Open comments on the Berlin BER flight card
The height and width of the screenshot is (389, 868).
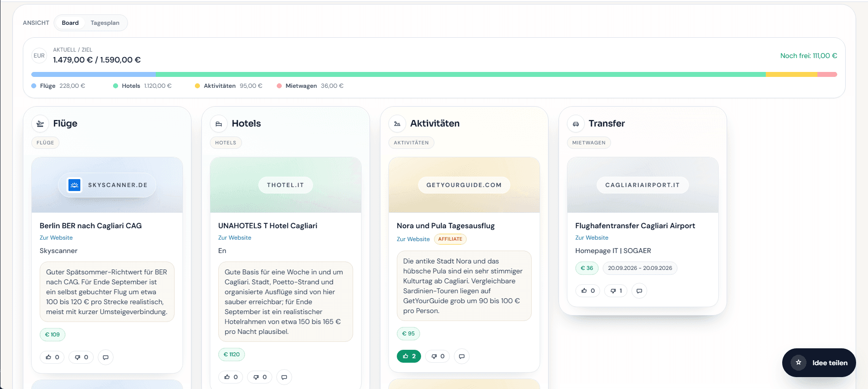(106, 357)
